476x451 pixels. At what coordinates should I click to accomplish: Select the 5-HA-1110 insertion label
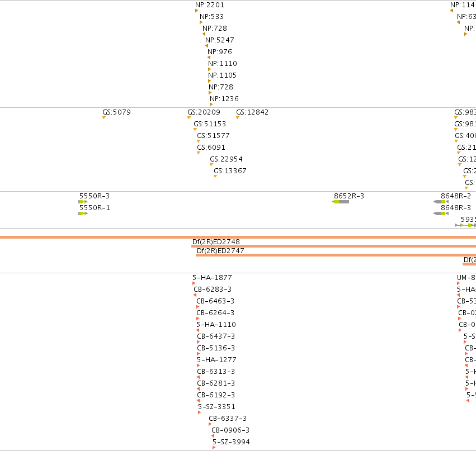click(216, 325)
